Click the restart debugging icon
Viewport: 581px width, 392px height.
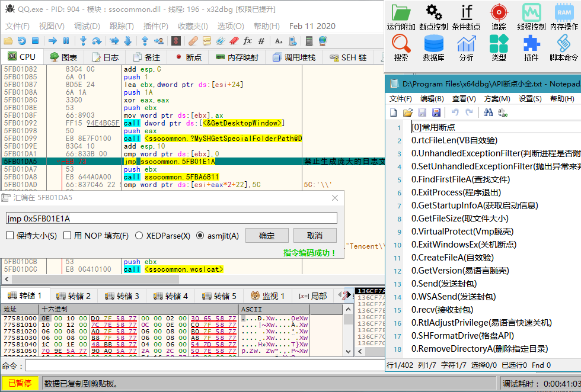[x=22, y=41]
